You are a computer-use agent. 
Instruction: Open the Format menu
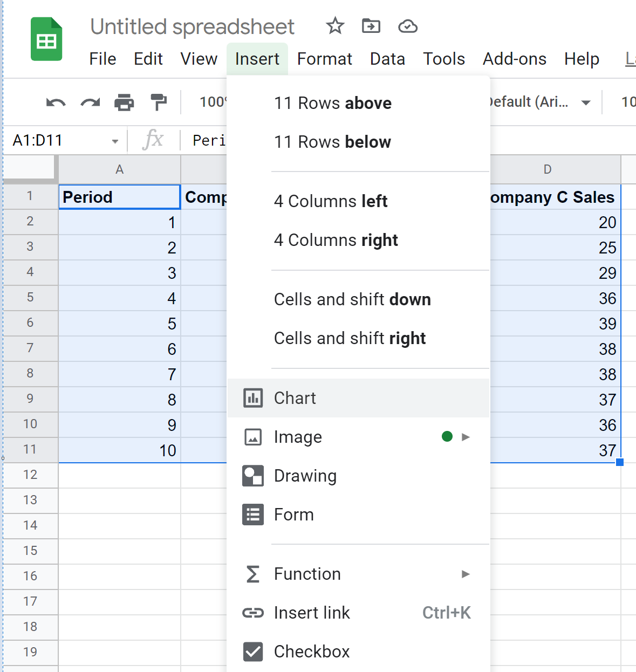(324, 59)
